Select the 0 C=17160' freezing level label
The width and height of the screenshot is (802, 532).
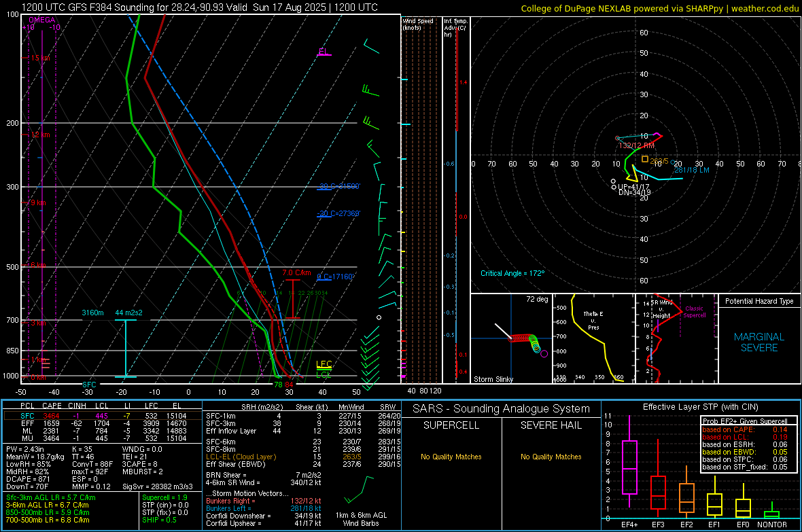click(336, 277)
